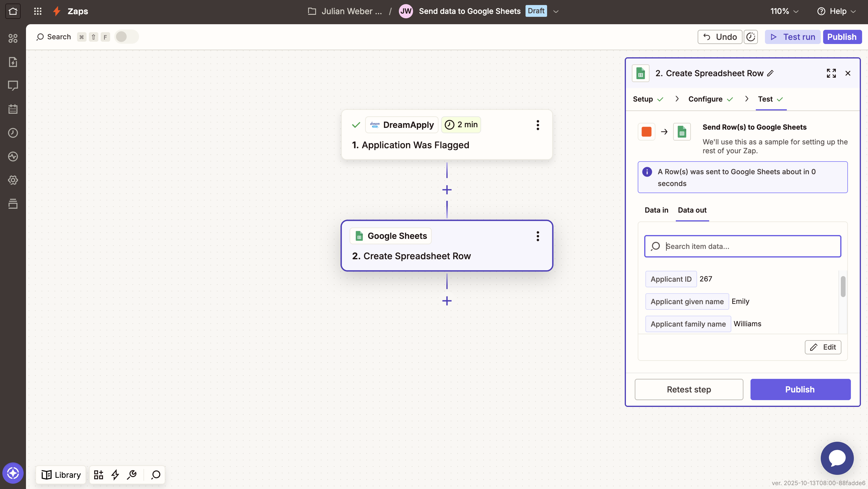Screen dimensions: 868x489
Task: Open DreamApply step three-dot menu
Action: click(538, 125)
